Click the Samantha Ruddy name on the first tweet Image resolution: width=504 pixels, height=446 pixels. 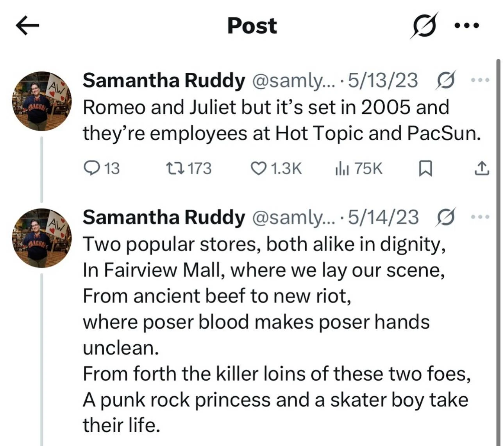pyautogui.click(x=164, y=81)
